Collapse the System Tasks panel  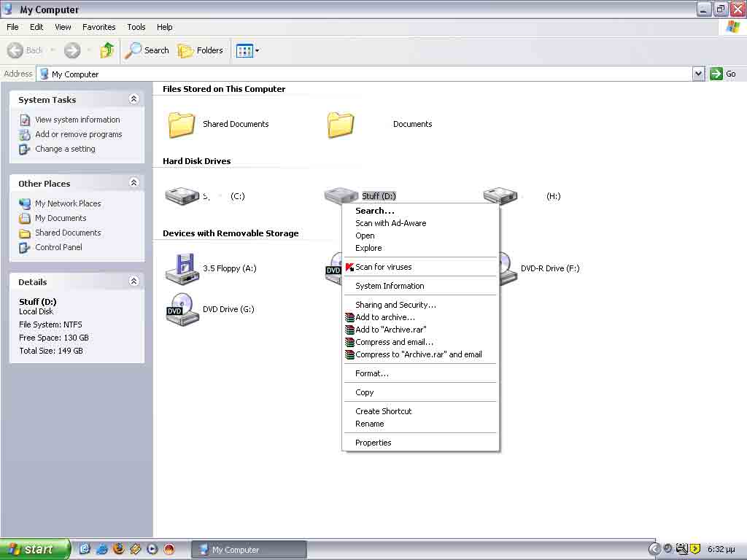tap(133, 99)
